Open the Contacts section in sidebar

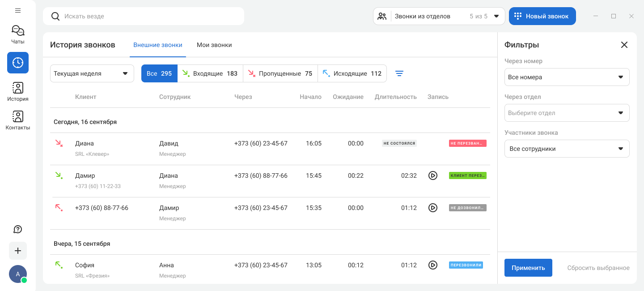18,120
